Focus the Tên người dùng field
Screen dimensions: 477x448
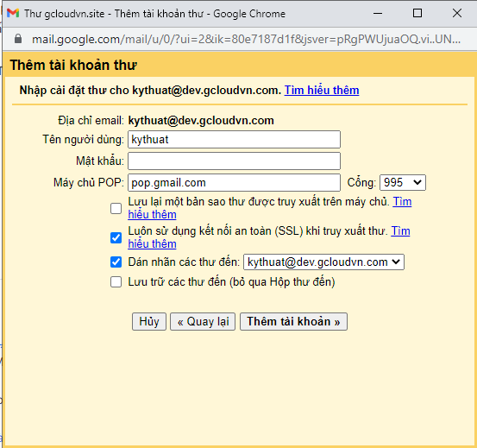pos(234,139)
